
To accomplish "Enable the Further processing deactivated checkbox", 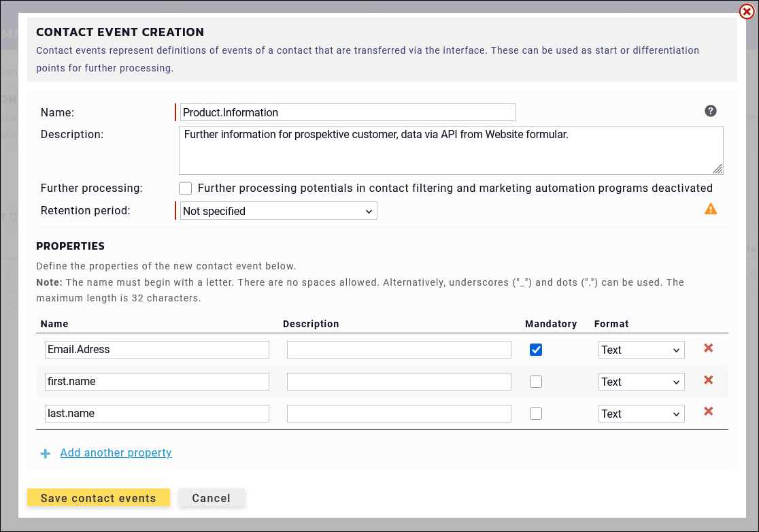I will click(185, 188).
